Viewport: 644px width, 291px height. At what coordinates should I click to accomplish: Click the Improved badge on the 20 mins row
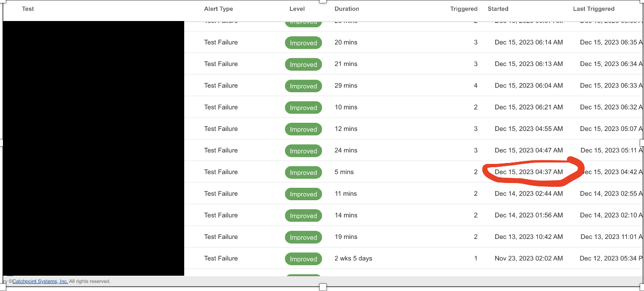tap(303, 43)
